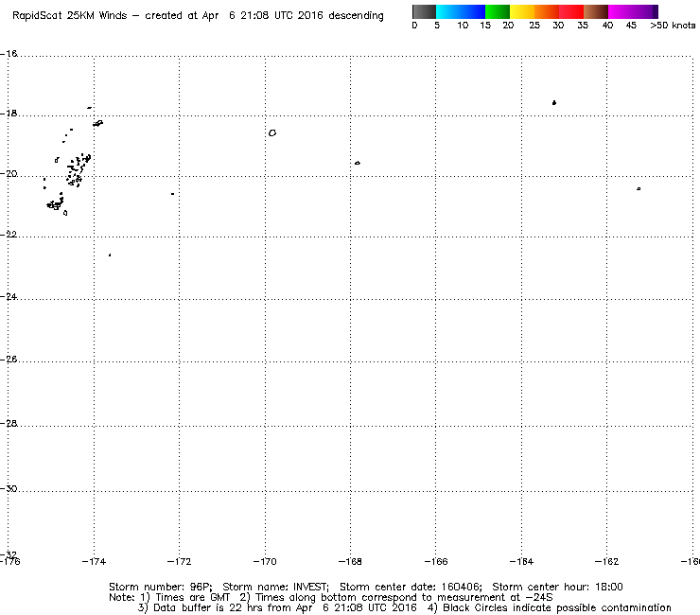This screenshot has width=700, height=615.
Task: Click the '-22' latitude axis label
Action: tap(9, 235)
